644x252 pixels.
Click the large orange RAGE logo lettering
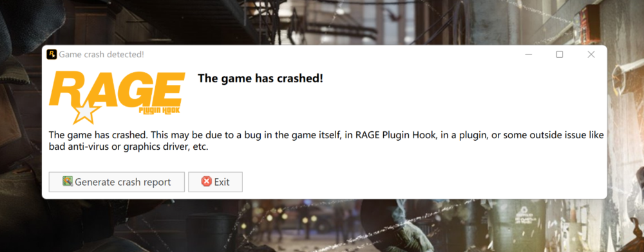pyautogui.click(x=117, y=89)
